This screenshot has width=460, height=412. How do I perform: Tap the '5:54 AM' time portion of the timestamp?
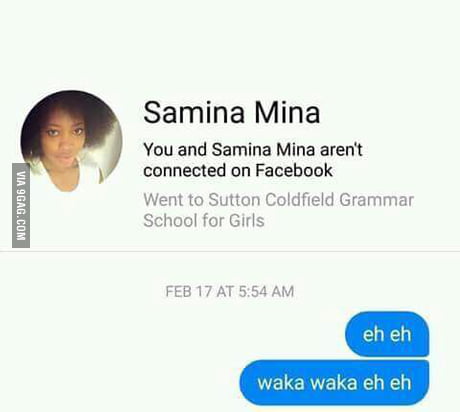click(x=266, y=291)
